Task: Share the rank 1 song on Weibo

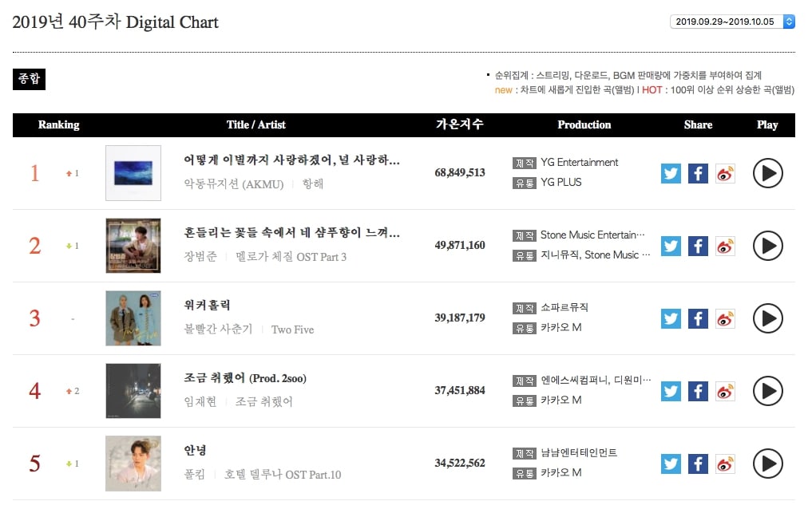Action: click(725, 173)
